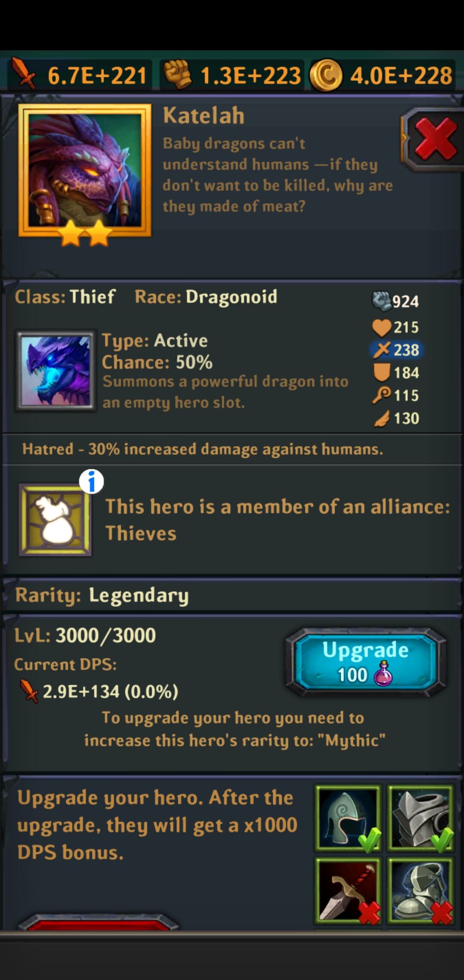Tap Katelah's dragon portrait
The width and height of the screenshot is (464, 980).
(85, 170)
